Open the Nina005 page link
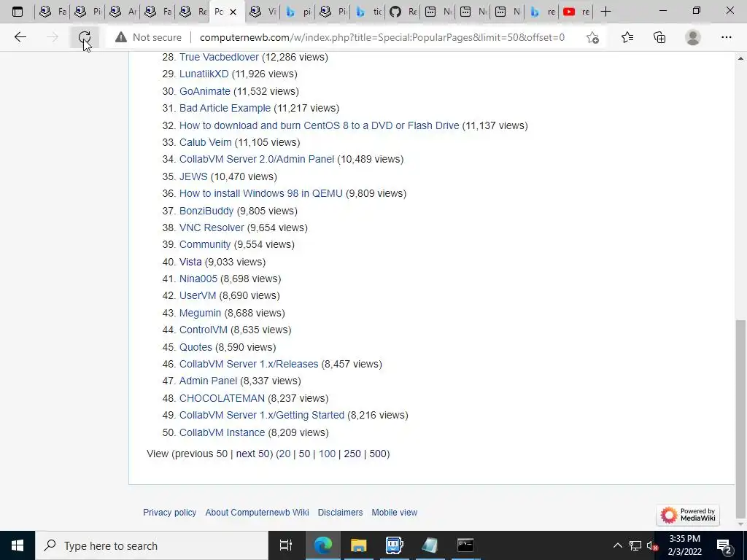Screen dimensions: 747x560 tap(198, 279)
